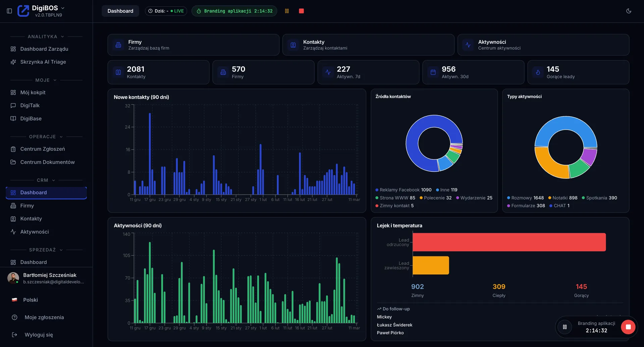The width and height of the screenshot is (644, 347).
Task: Click the Wyloguj się logout icon
Action: 14,335
